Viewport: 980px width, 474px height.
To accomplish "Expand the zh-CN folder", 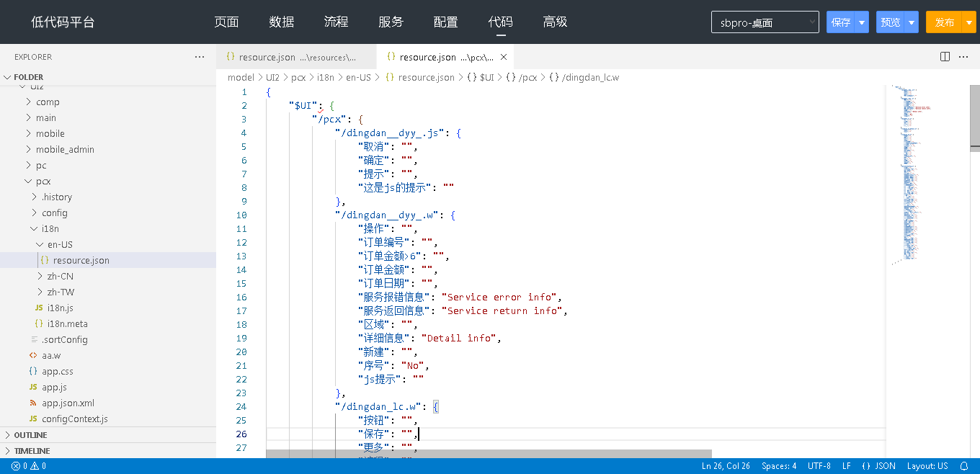I will (60, 276).
